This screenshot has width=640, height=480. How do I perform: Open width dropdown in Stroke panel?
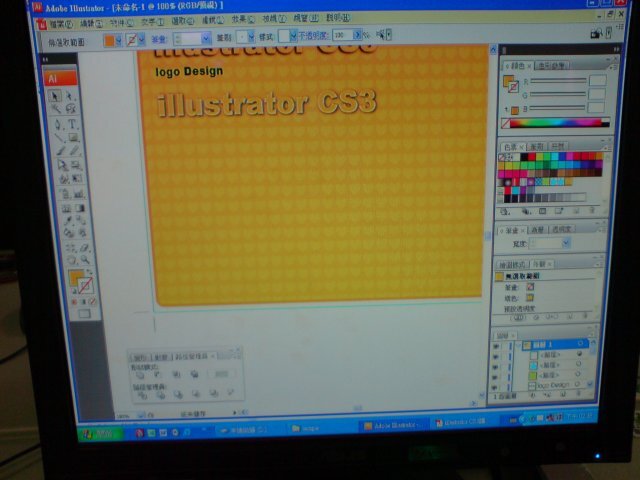[x=566, y=243]
